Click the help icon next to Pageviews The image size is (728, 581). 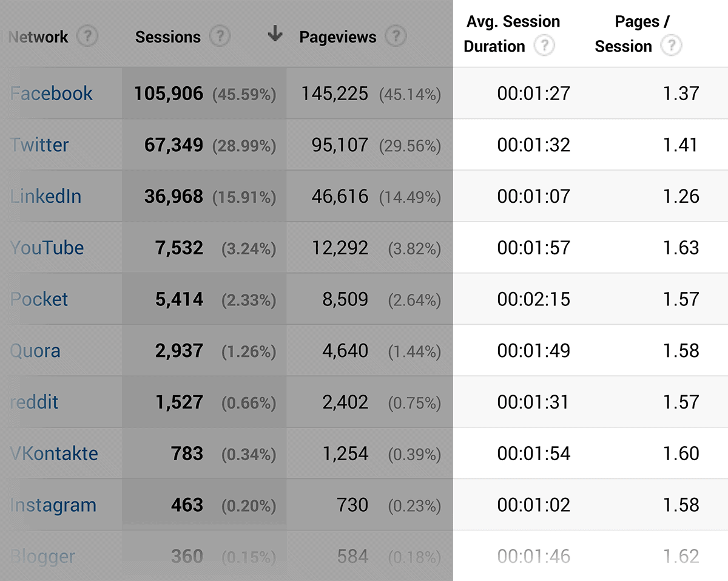coord(396,37)
